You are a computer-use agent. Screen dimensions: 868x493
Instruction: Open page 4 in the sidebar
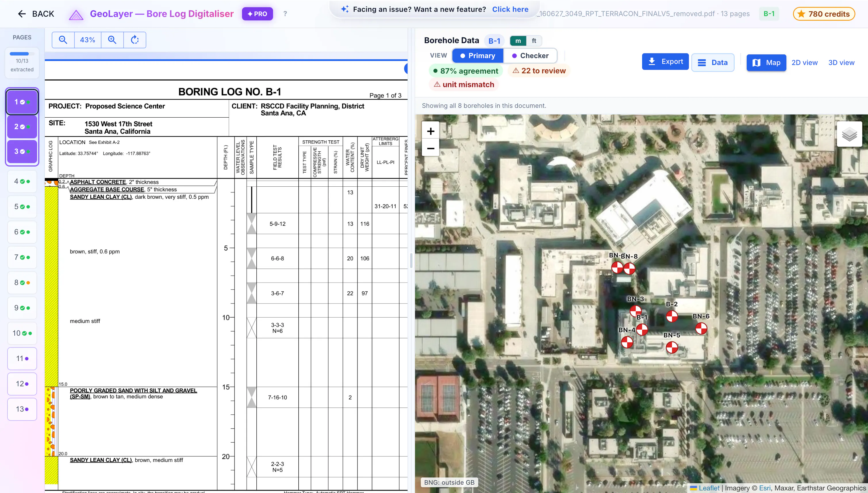click(22, 181)
